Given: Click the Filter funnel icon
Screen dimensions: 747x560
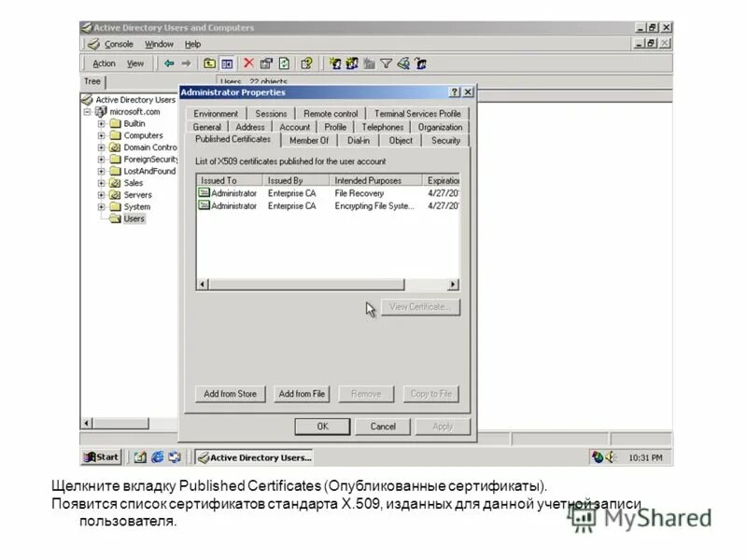Looking at the screenshot, I should [387, 63].
